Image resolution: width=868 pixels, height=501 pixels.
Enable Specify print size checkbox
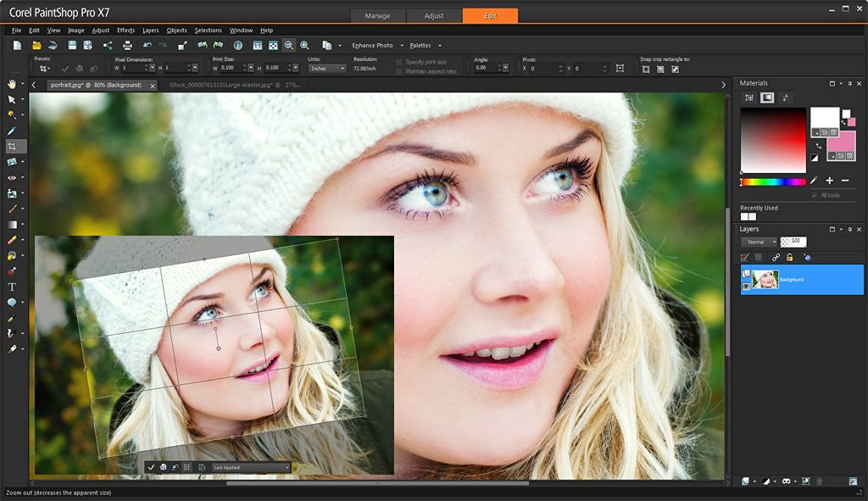(400, 62)
